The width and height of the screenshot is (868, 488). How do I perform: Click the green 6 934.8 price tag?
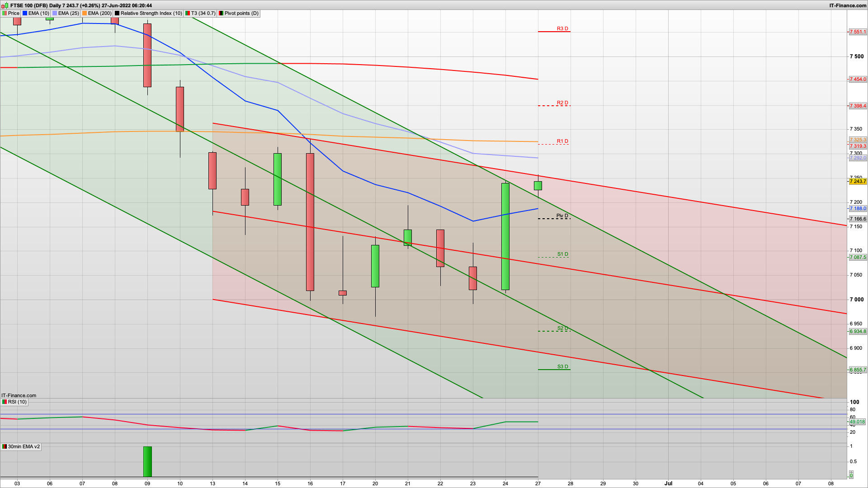858,332
